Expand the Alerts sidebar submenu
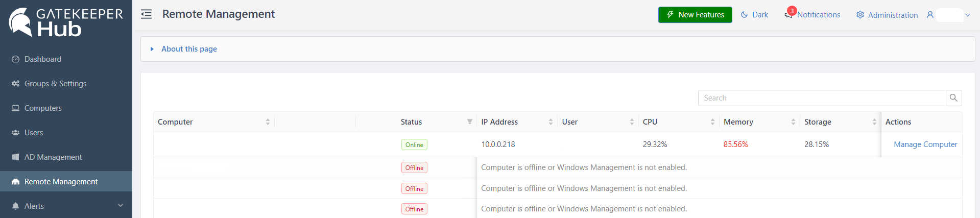Viewport: 980px width, 218px height. coord(121,206)
